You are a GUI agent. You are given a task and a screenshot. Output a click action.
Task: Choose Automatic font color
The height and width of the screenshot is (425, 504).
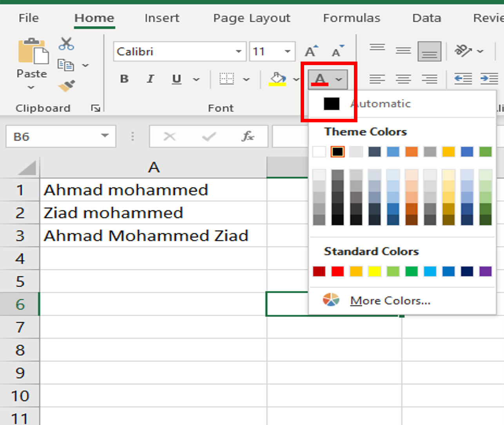coord(402,104)
